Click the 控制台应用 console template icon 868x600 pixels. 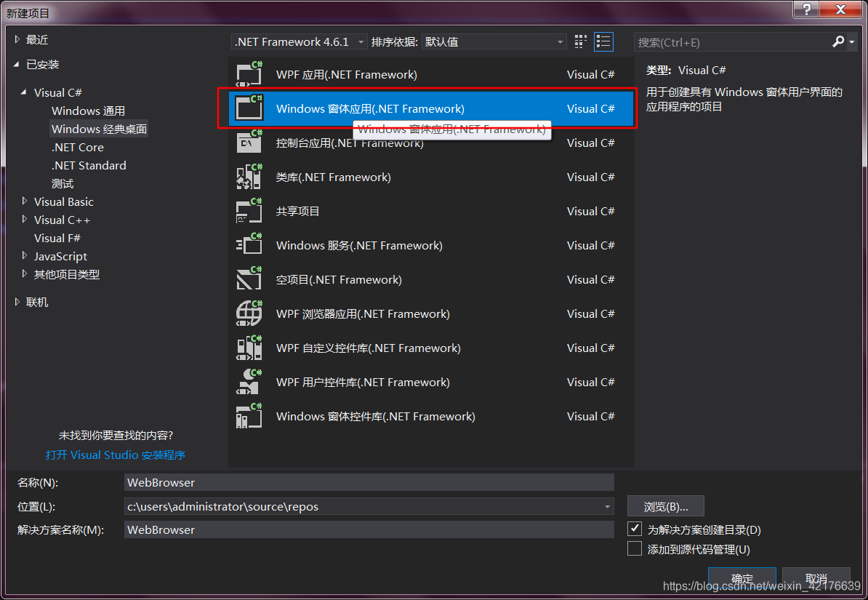[249, 143]
